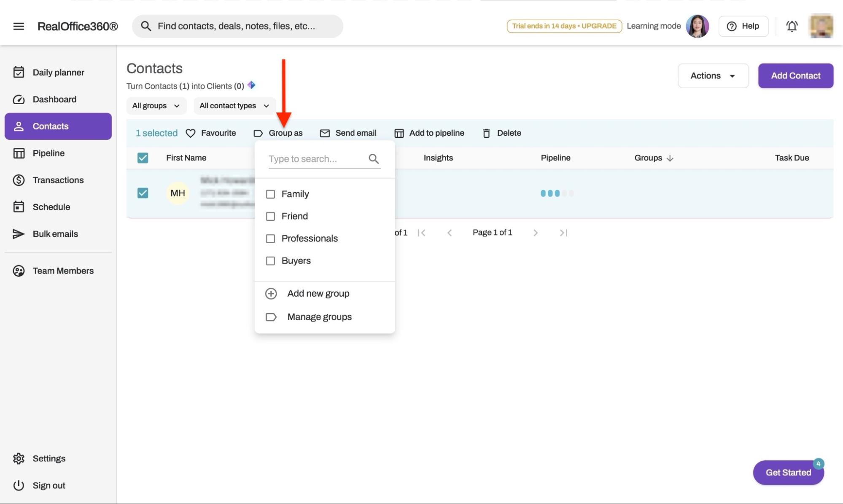The width and height of the screenshot is (843, 504).
Task: Open the Actions dropdown button
Action: (713, 76)
